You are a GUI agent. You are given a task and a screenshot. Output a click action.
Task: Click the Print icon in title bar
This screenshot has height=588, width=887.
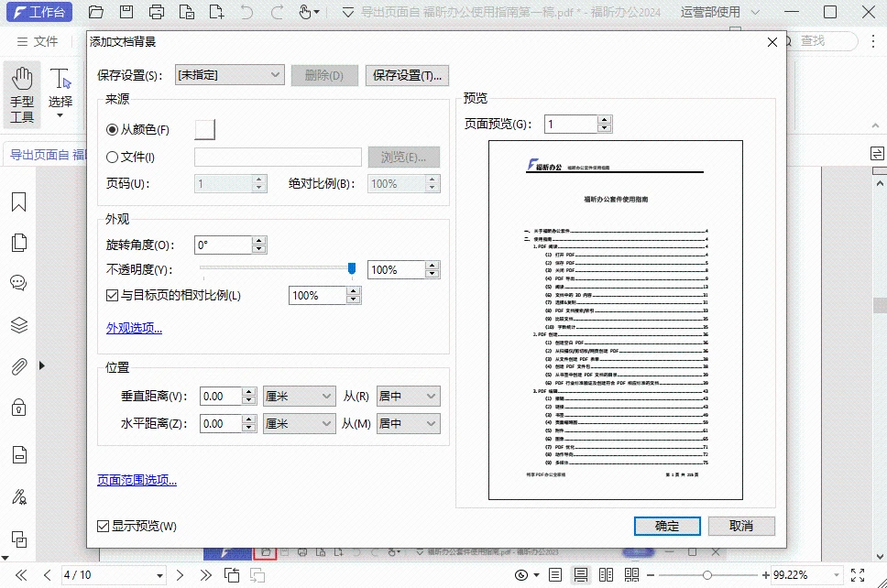[157, 12]
